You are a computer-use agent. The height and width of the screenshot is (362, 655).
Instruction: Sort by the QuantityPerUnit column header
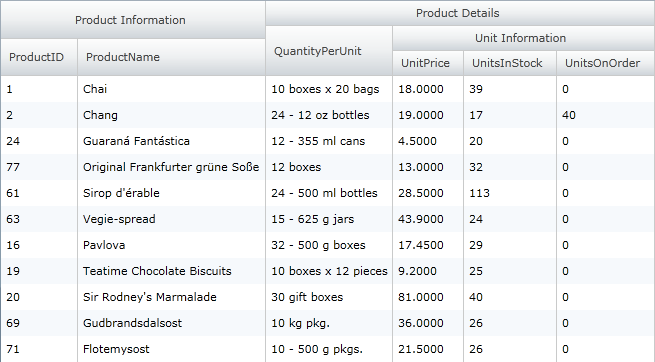pyautogui.click(x=329, y=51)
